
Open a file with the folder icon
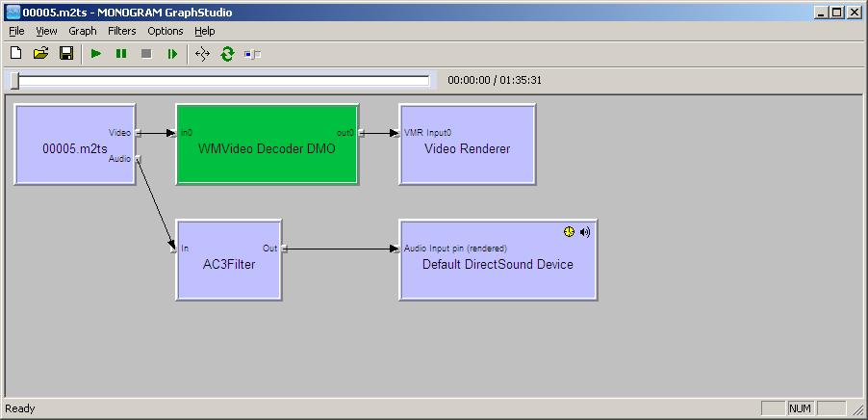point(41,54)
